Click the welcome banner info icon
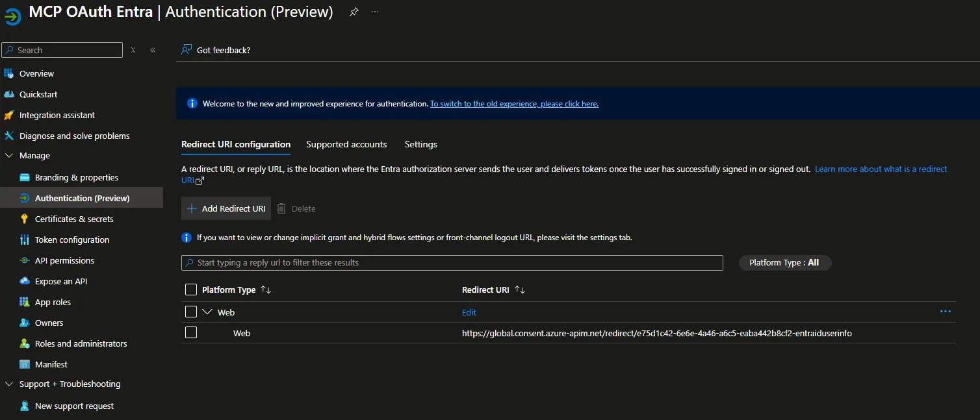Screen dimensions: 980x420 [x=192, y=103]
